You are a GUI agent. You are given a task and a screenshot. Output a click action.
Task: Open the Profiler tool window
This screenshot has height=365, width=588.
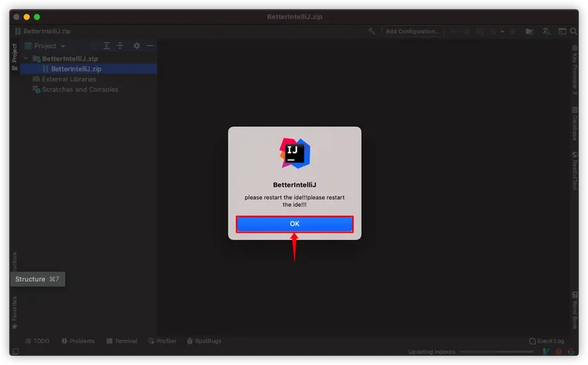(x=162, y=341)
